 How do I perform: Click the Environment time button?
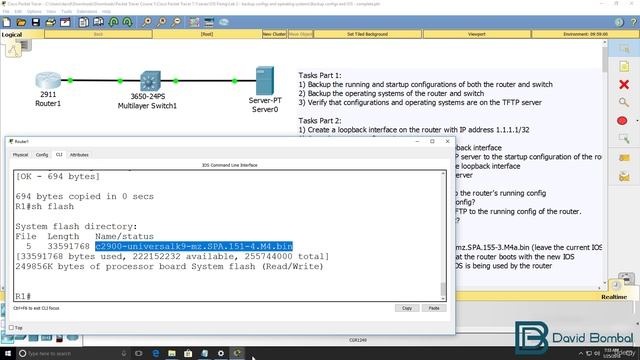click(585, 34)
